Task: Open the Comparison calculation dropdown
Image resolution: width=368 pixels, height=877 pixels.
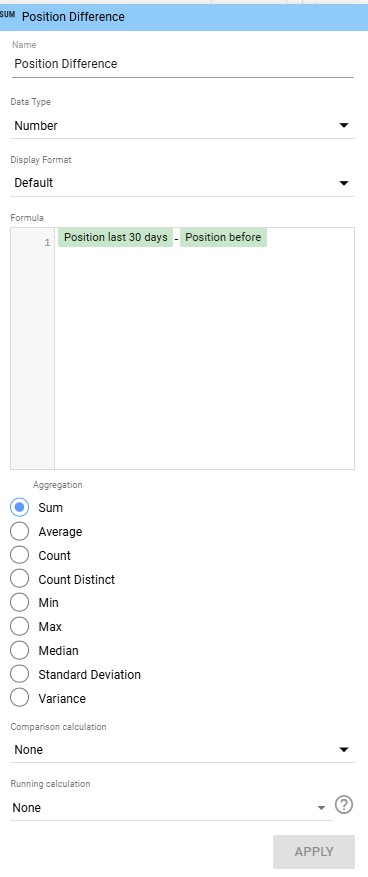Action: [x=182, y=749]
